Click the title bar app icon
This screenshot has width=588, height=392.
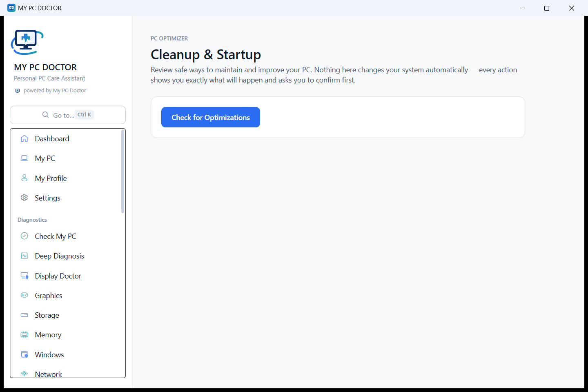11,8
